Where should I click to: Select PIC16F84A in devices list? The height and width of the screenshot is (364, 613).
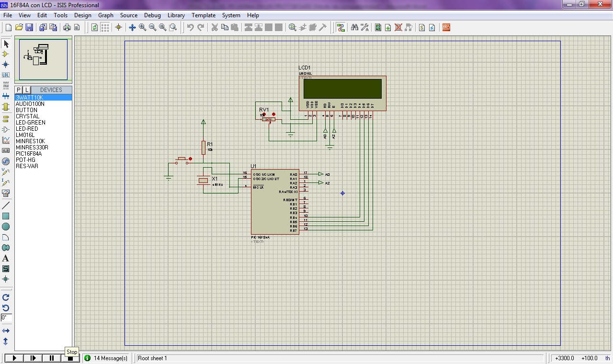pyautogui.click(x=29, y=154)
